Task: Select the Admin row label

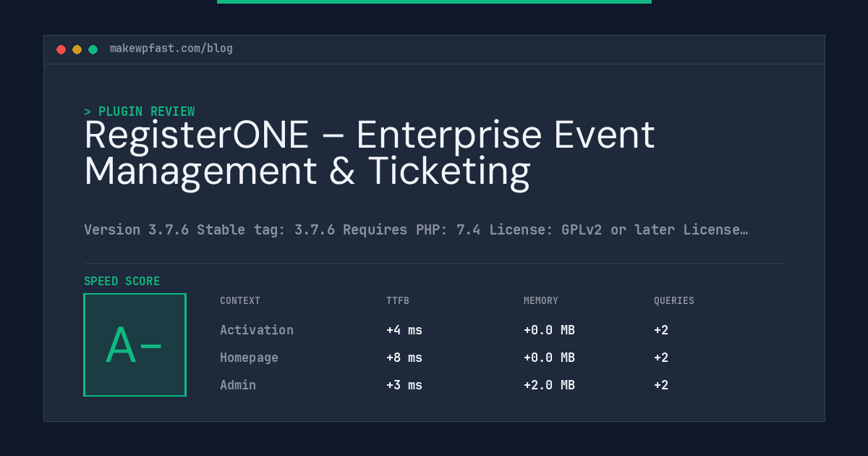Action: coord(238,385)
